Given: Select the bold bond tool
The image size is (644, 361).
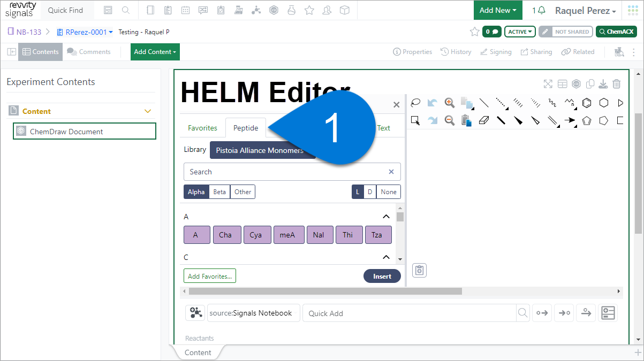Looking at the screenshot, I should pyautogui.click(x=501, y=120).
